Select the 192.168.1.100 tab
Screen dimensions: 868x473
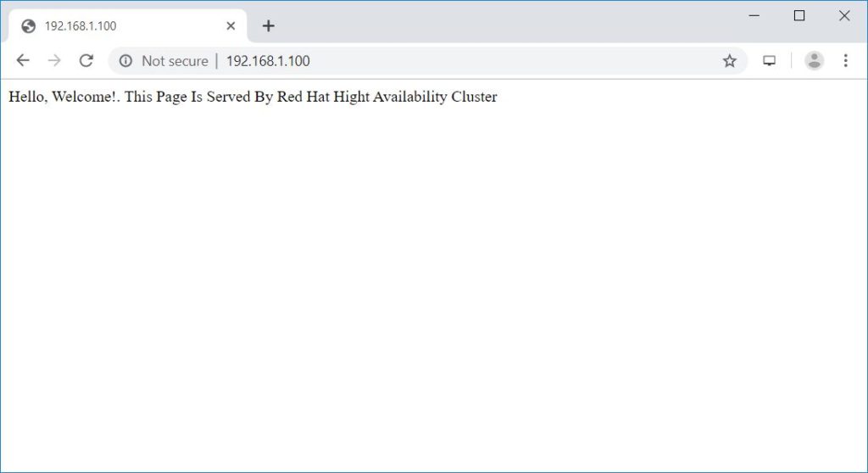coord(127,26)
